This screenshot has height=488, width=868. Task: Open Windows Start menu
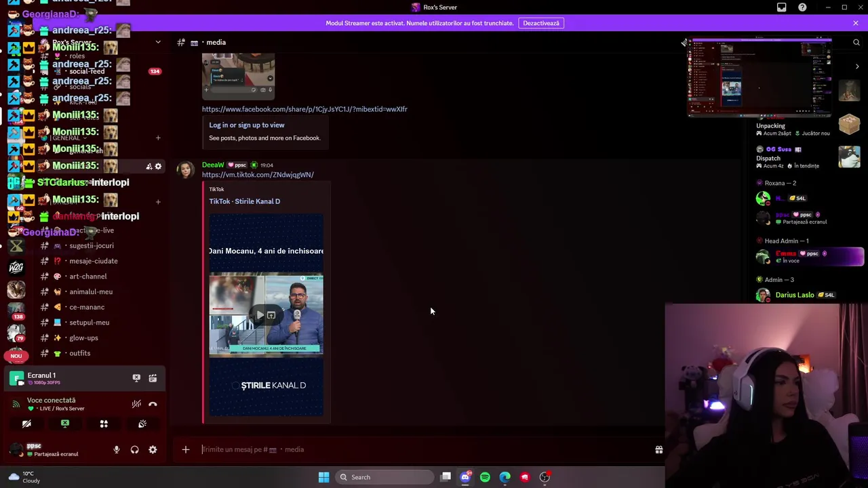[323, 477]
